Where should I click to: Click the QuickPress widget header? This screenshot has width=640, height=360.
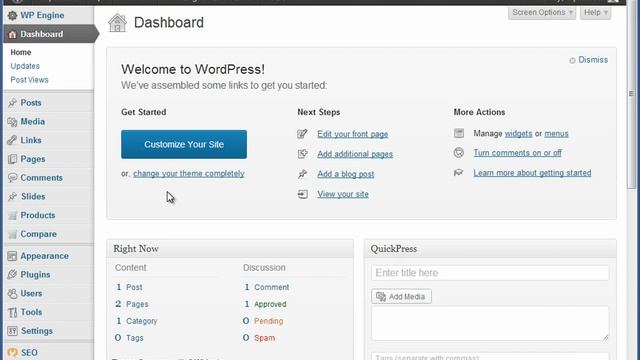click(x=490, y=249)
